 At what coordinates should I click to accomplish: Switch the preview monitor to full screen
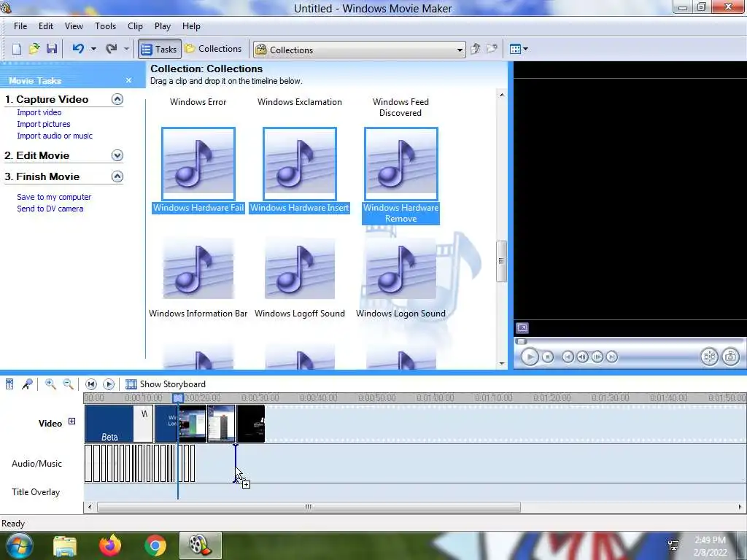click(x=522, y=328)
